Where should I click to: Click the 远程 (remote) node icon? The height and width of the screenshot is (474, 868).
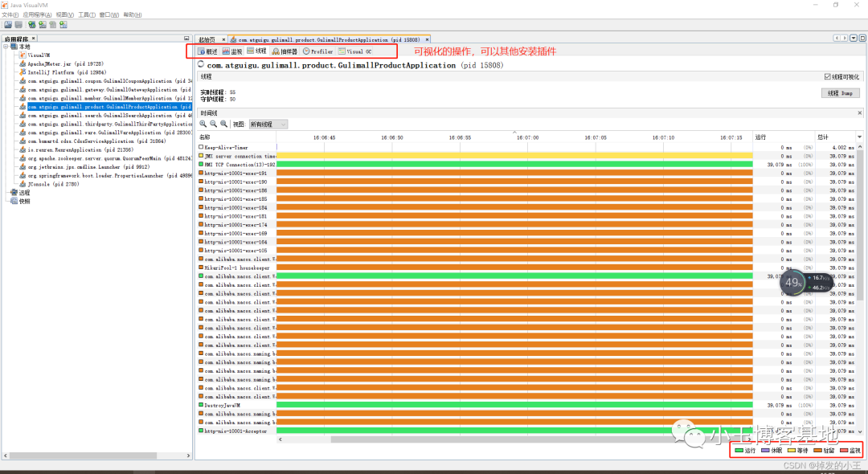click(x=14, y=193)
